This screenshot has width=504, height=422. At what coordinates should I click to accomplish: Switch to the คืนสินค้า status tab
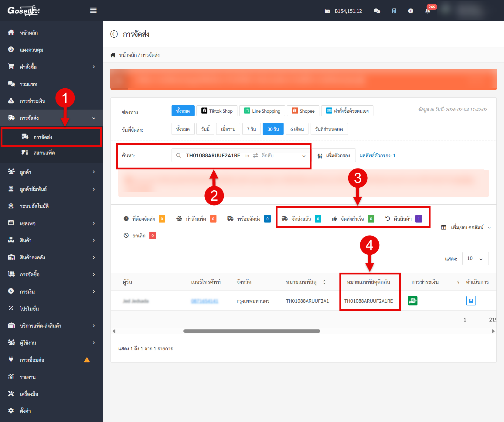(x=403, y=219)
